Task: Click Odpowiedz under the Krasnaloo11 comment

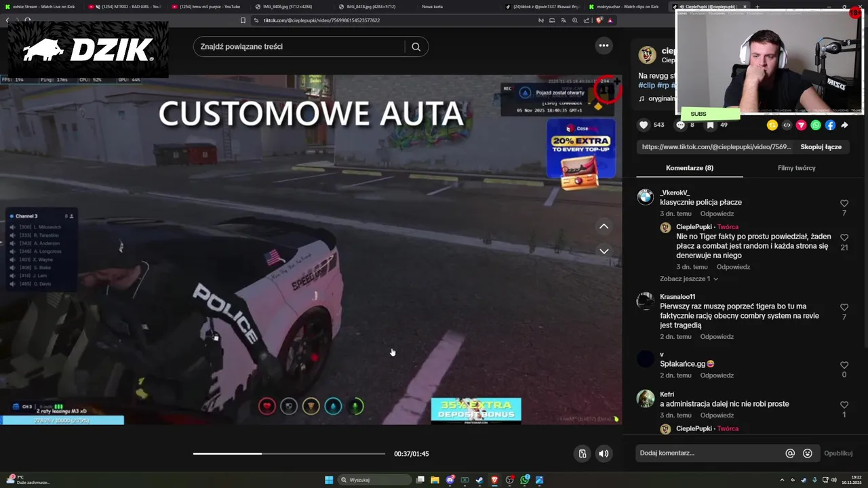Action: [x=717, y=337]
